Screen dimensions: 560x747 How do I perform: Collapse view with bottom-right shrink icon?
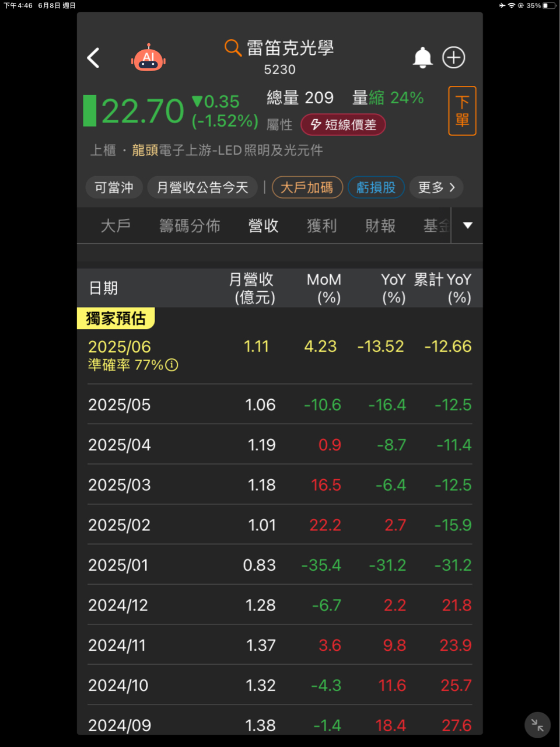(x=537, y=725)
